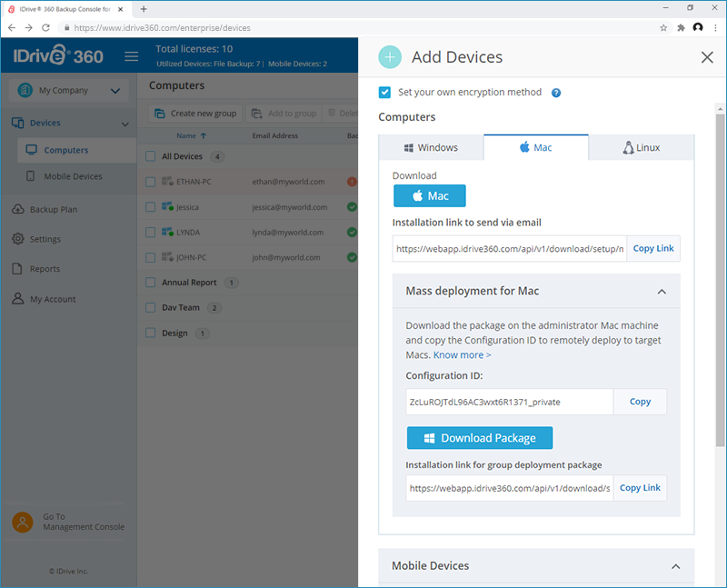Open Reports in the sidebar
The width and height of the screenshot is (727, 588).
coord(45,269)
